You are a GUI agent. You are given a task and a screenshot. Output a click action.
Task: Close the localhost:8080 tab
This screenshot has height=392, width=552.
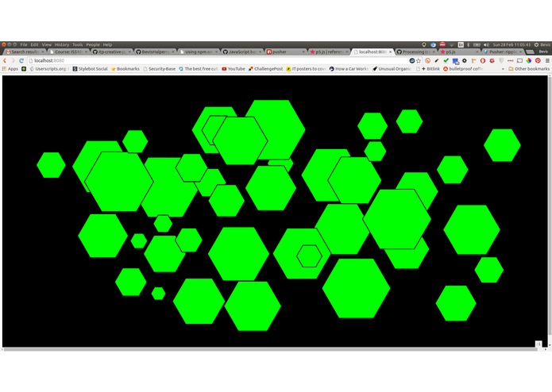pos(390,52)
